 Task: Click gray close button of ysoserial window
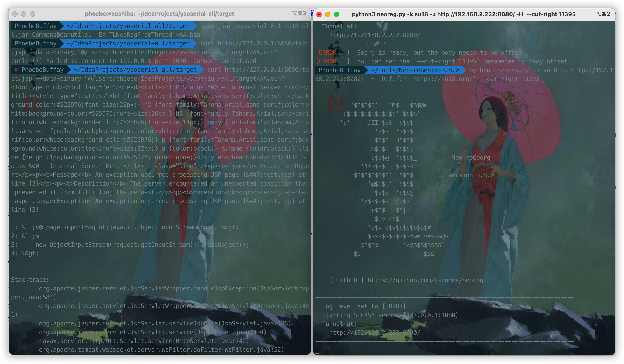(15, 14)
